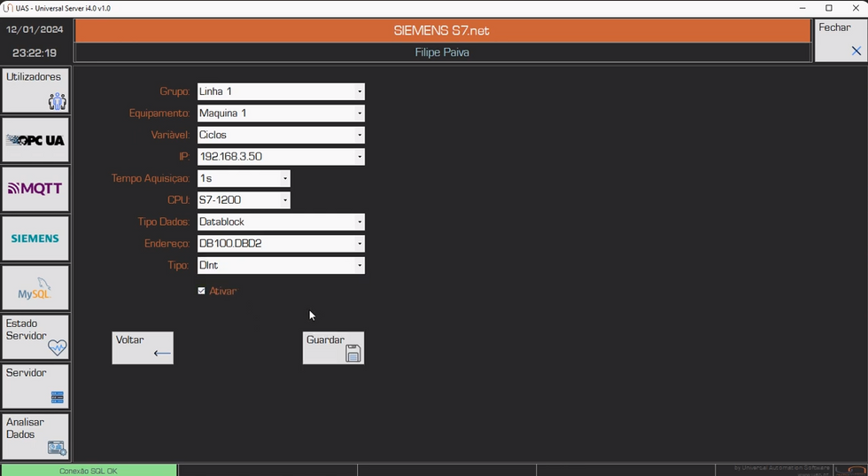Go back with the Voltar button
This screenshot has height=476, width=868.
(x=143, y=348)
